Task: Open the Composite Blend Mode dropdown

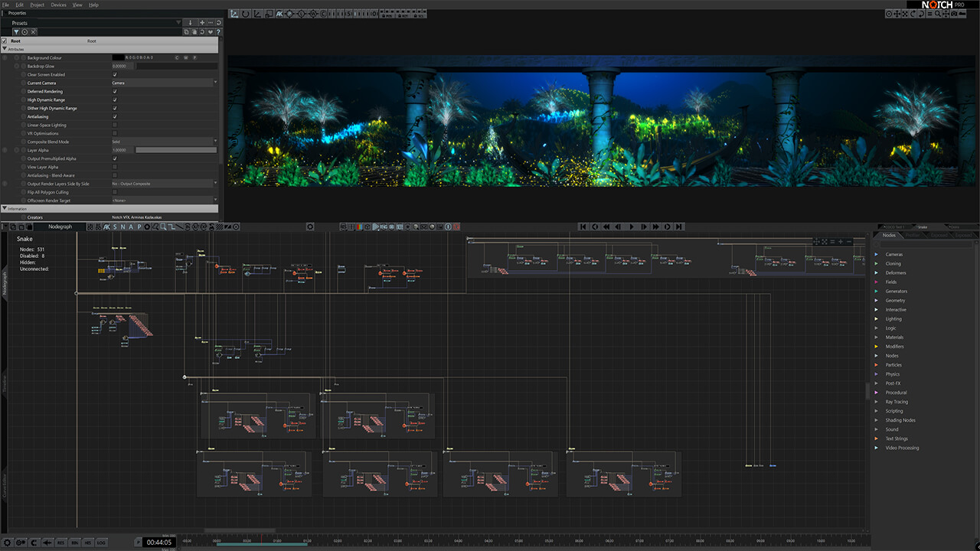Action: 165,142
